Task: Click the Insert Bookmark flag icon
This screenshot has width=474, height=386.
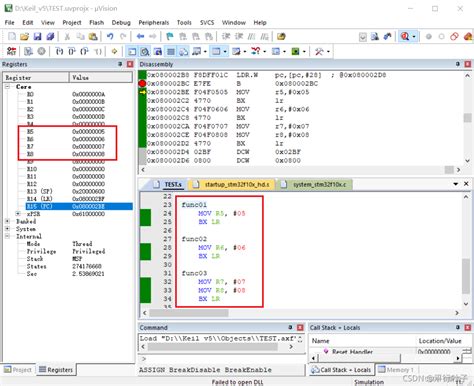Action: click(x=170, y=36)
